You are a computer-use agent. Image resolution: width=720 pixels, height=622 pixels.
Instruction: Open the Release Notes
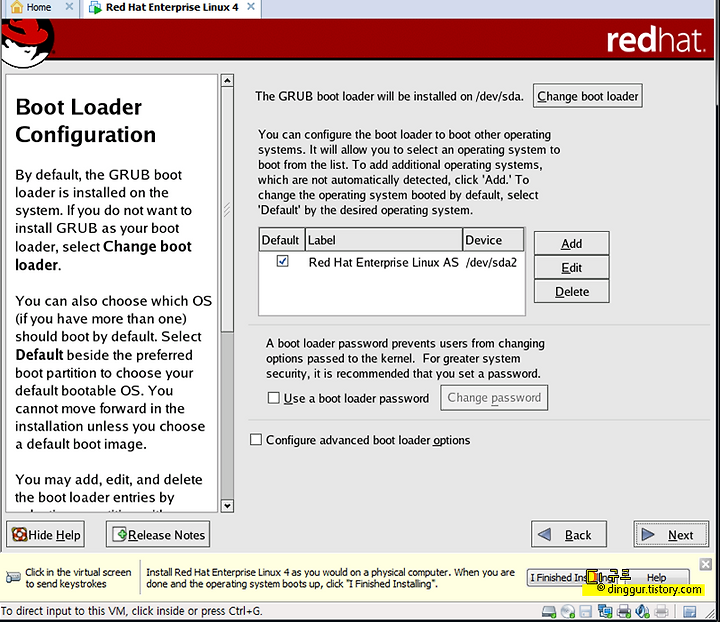[158, 534]
